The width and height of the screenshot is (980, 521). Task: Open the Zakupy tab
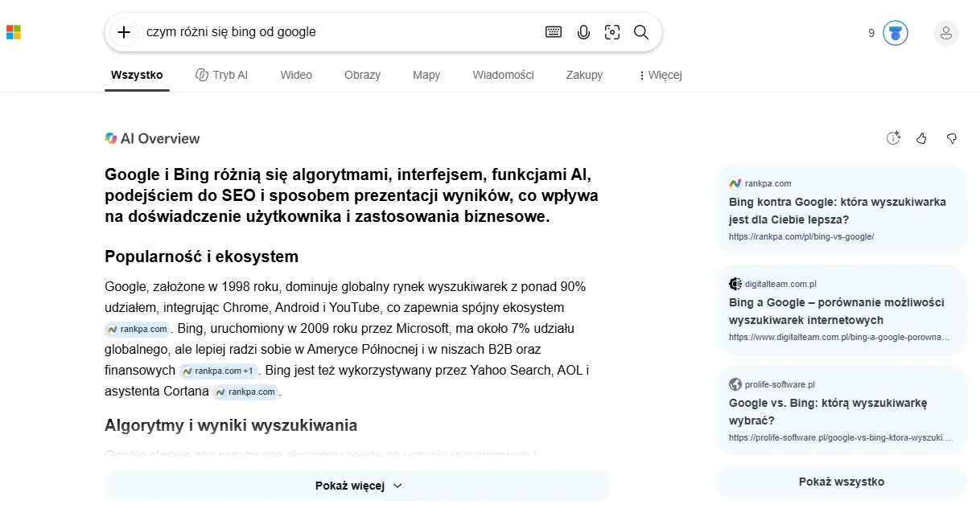[584, 75]
